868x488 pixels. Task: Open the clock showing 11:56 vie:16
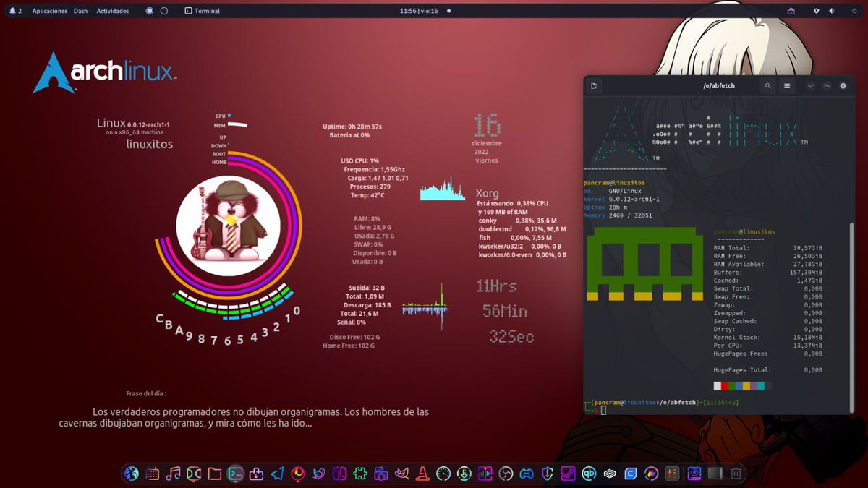pos(420,11)
